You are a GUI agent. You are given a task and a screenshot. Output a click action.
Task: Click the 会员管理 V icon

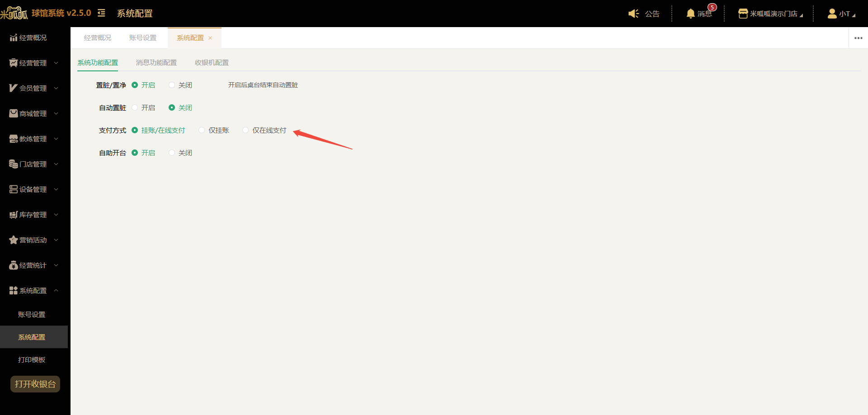click(x=13, y=88)
